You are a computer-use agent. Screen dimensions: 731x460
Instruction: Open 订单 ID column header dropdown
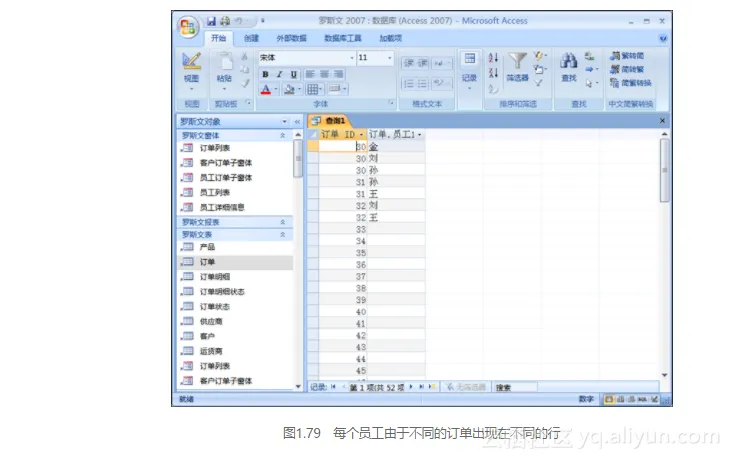[x=361, y=135]
